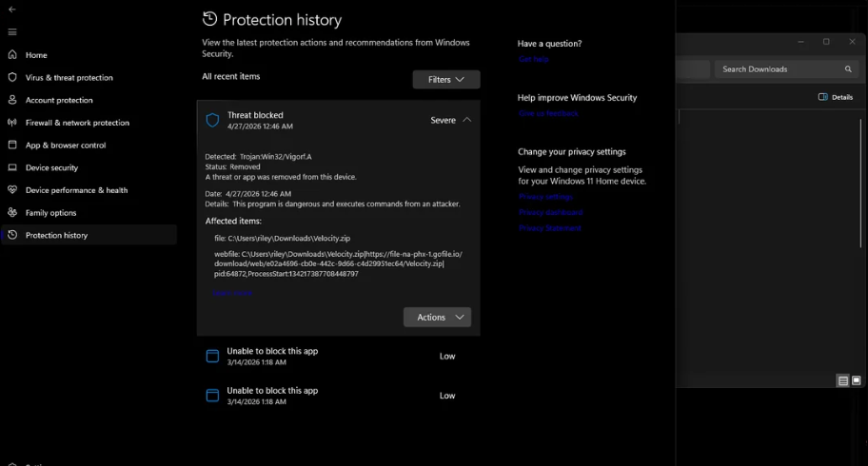This screenshot has width=868, height=466.
Task: Click the Virus & threat protection shield icon
Action: (12, 78)
